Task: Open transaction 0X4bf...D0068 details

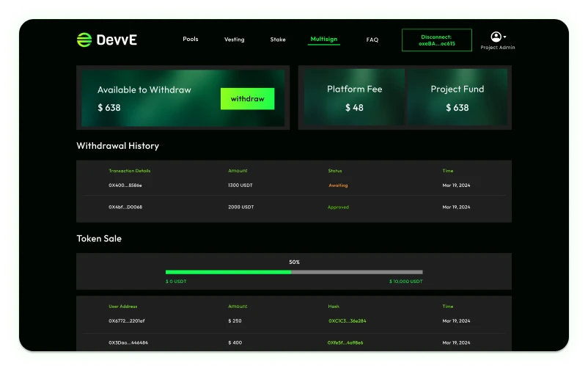Action: tap(125, 207)
